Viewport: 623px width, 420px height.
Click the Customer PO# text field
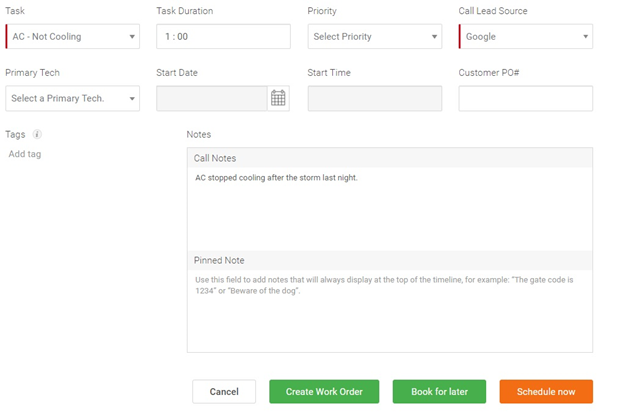tap(525, 98)
